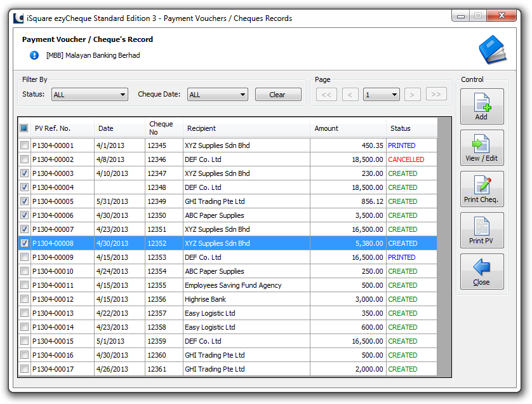Check the box for P1304-00015
The width and height of the screenshot is (532, 404).
click(x=24, y=341)
